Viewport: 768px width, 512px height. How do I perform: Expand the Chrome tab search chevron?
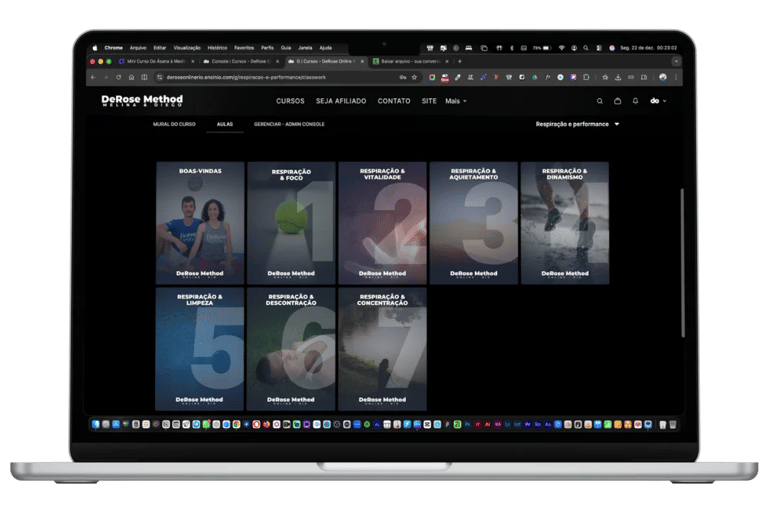tap(676, 61)
